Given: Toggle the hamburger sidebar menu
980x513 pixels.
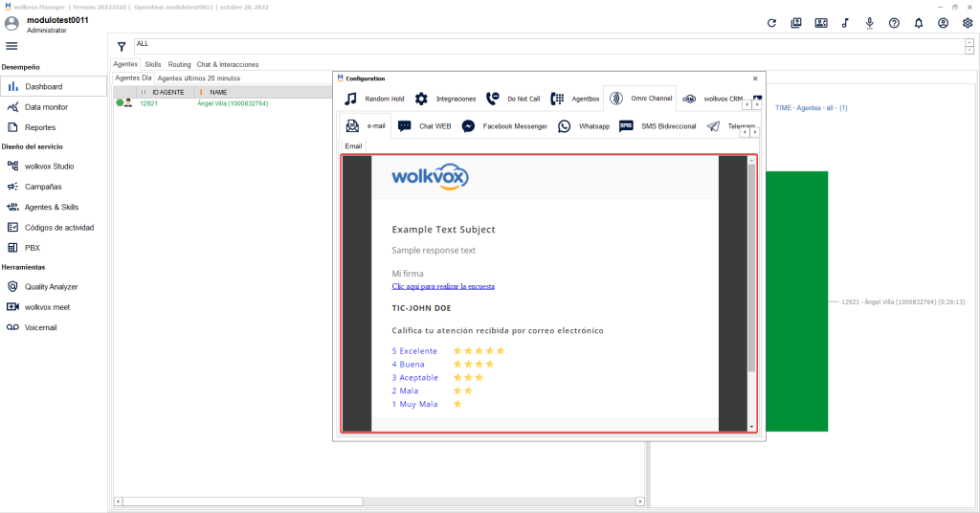Looking at the screenshot, I should [11, 46].
